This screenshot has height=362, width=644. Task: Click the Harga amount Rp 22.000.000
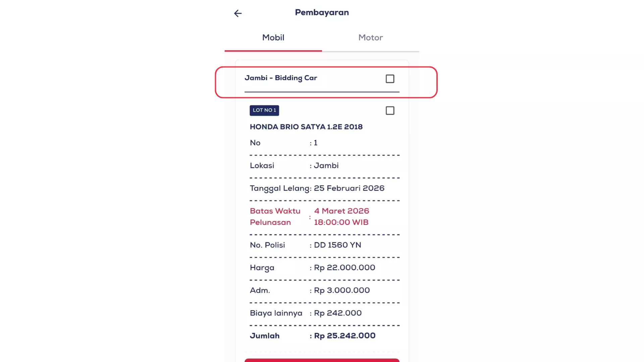344,268
